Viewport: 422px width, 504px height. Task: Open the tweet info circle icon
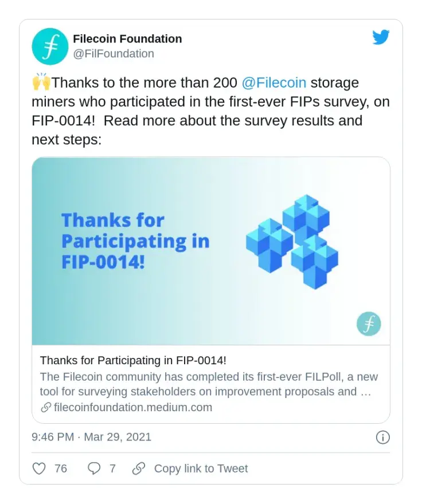tap(383, 437)
